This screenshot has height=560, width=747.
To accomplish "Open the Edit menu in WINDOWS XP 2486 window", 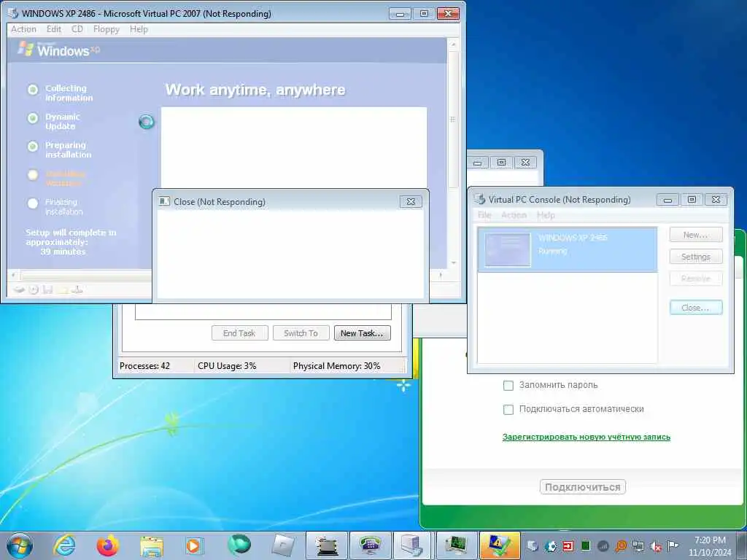I will 54,29.
